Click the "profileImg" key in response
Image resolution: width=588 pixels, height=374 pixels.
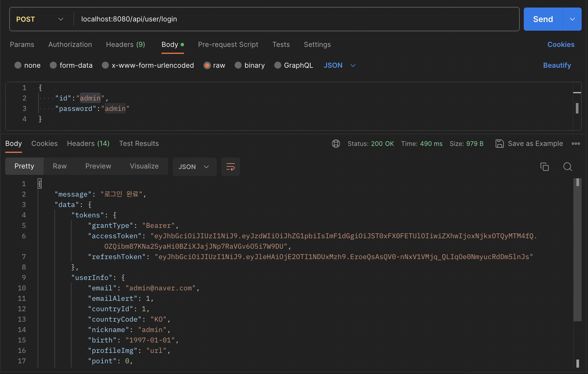point(113,351)
